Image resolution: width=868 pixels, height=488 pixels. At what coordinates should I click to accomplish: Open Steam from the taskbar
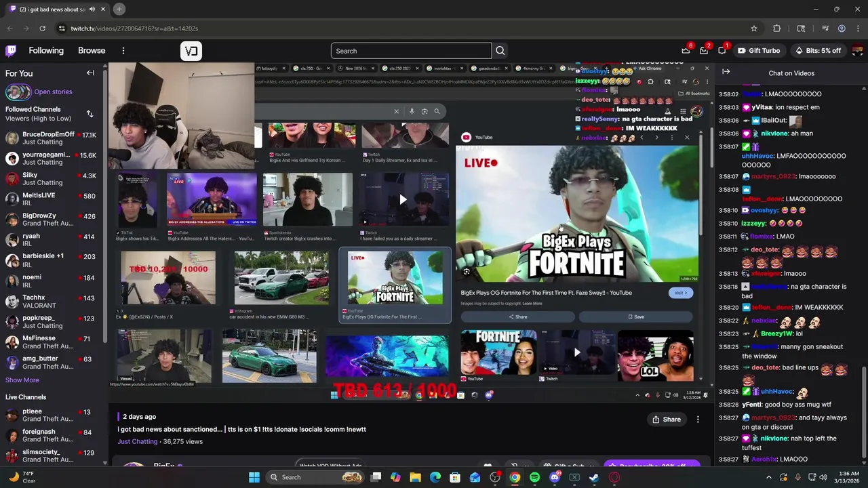pyautogui.click(x=594, y=477)
